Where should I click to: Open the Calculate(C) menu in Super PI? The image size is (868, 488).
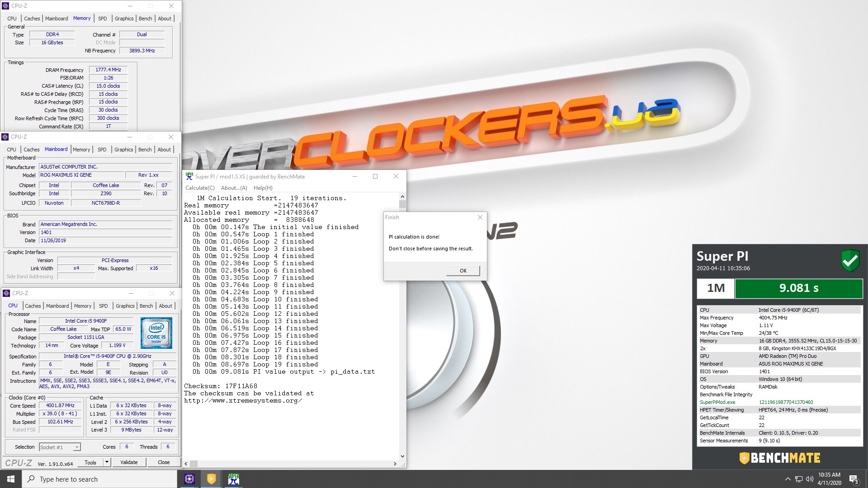click(200, 188)
